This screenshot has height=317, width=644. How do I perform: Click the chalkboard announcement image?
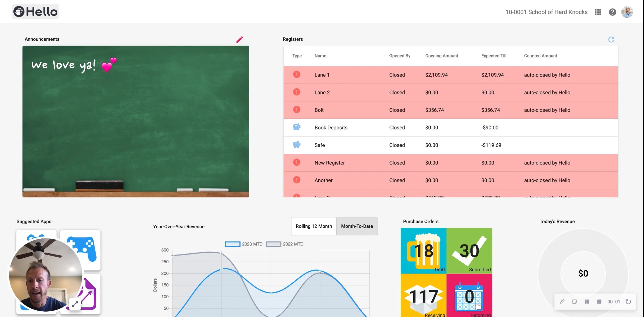[x=136, y=121]
